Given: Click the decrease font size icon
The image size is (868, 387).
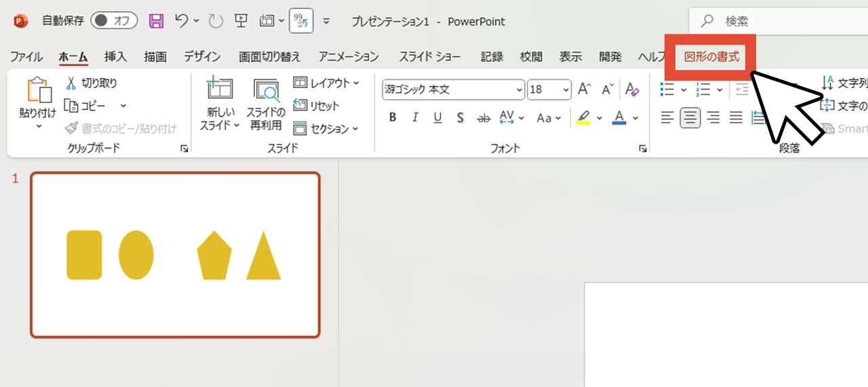Looking at the screenshot, I should click(x=607, y=89).
